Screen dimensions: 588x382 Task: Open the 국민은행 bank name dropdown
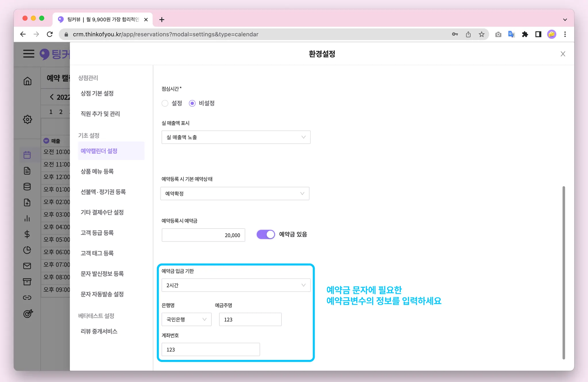(186, 319)
